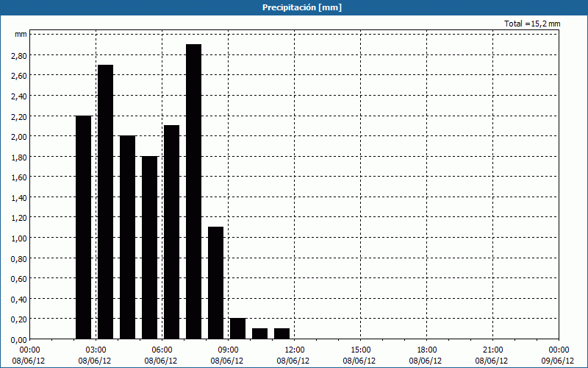Click the 12:00 time label
This screenshot has width=588, height=368.
295,350
